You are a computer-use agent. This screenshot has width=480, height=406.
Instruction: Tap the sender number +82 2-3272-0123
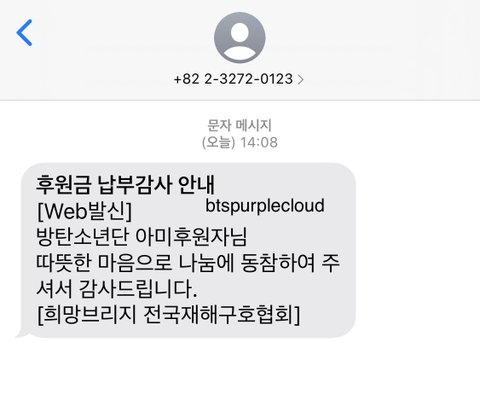click(x=233, y=79)
